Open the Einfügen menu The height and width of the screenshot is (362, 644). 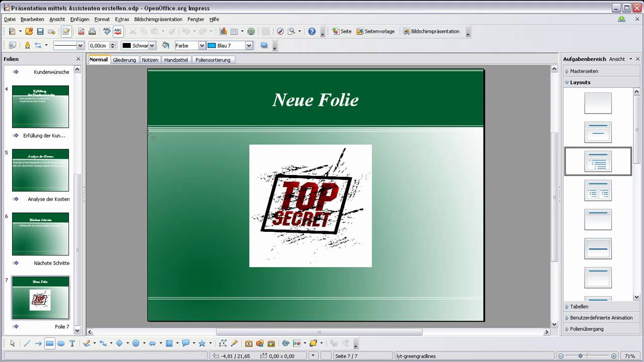(x=79, y=19)
